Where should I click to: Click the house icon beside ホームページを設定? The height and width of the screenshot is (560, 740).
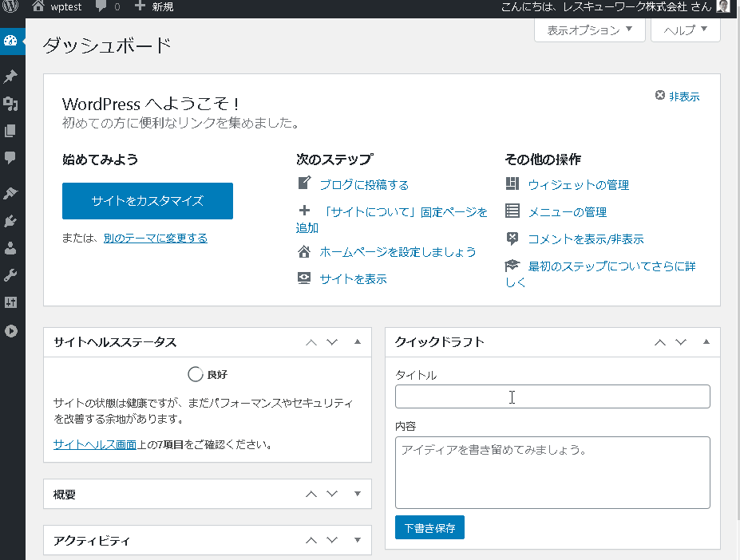[x=304, y=251]
